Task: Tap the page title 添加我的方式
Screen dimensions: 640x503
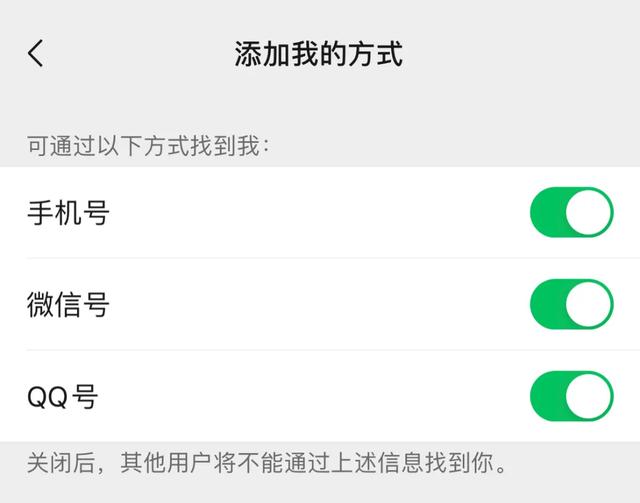Action: click(x=319, y=53)
